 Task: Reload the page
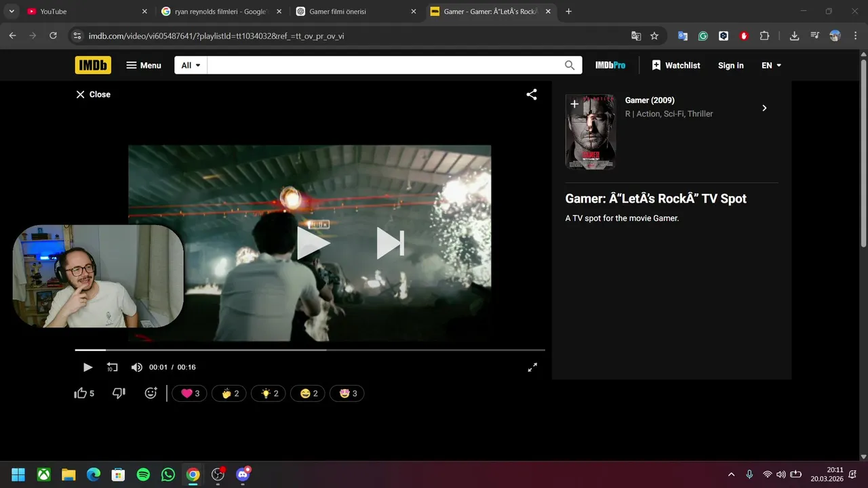[x=53, y=36]
